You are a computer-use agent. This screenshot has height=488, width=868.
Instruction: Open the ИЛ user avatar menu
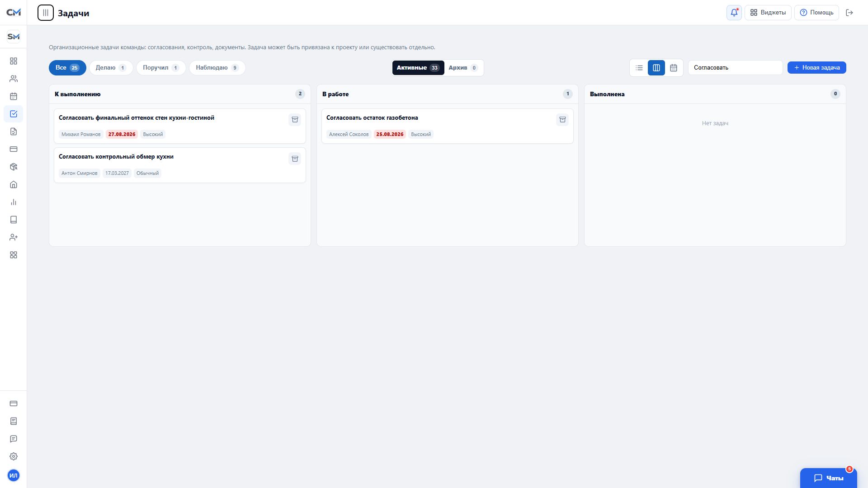click(x=14, y=475)
